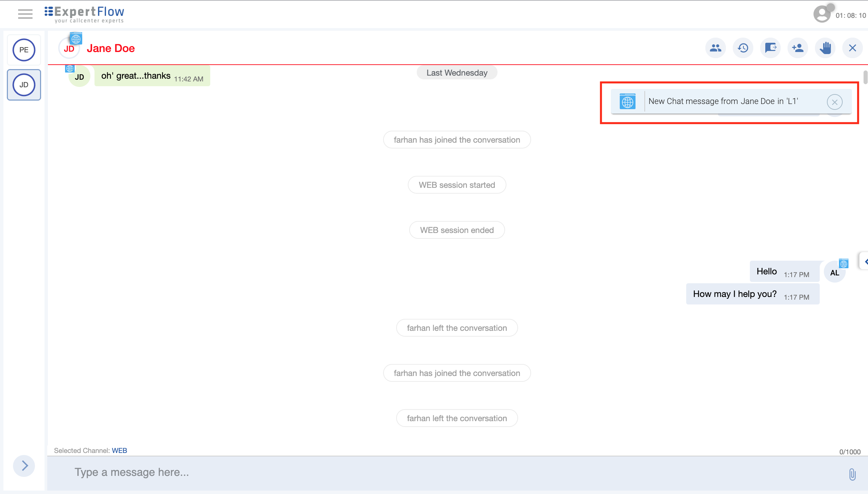Click the attachment paperclip icon

pyautogui.click(x=852, y=474)
